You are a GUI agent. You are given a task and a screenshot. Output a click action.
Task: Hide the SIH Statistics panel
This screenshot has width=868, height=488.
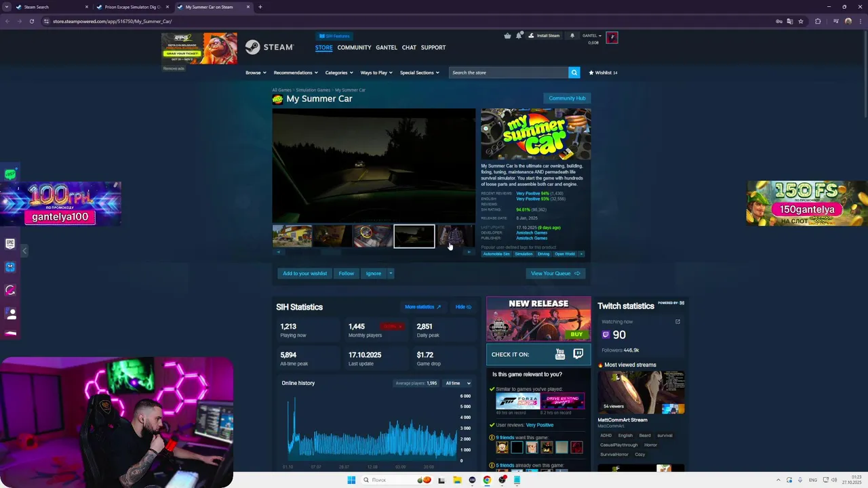coord(463,307)
